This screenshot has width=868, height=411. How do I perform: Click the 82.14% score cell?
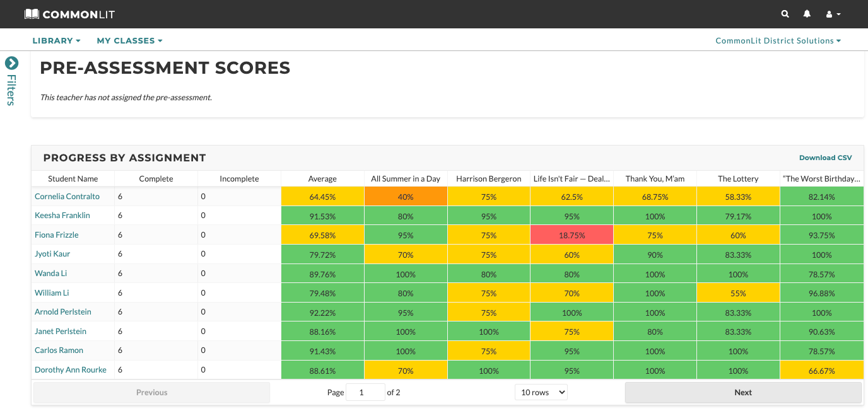pyautogui.click(x=821, y=197)
